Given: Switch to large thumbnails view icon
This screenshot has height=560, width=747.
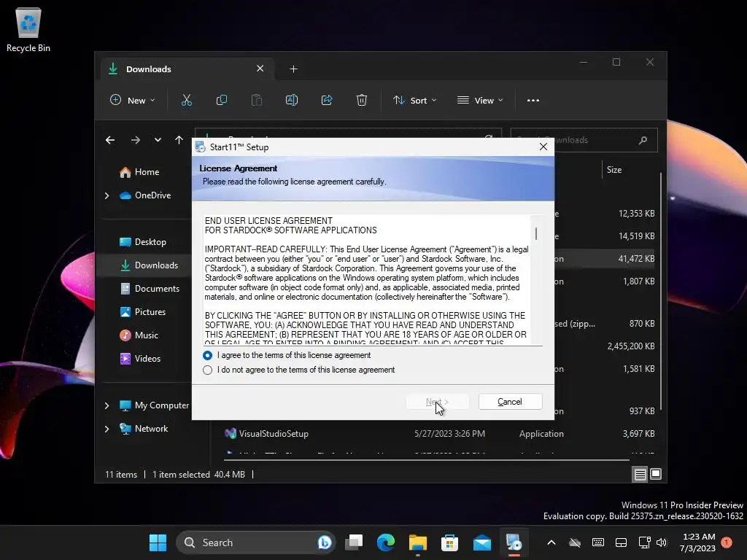Looking at the screenshot, I should tap(656, 474).
